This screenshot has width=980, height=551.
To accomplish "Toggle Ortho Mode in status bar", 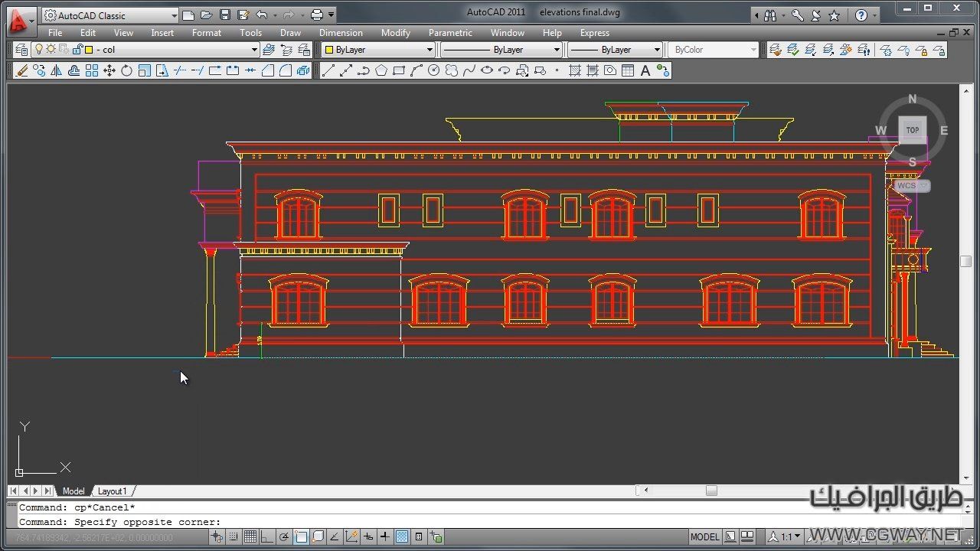I will click(266, 537).
